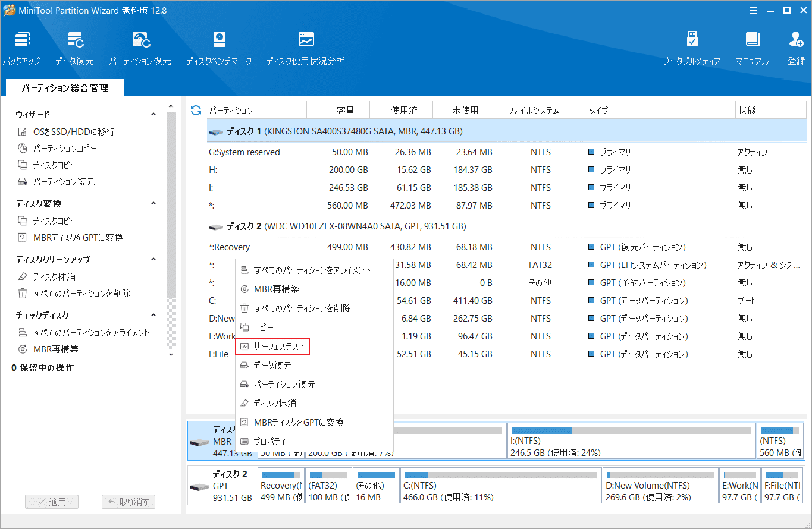Screen dimensions: 812x529
Task: Choose データ復元 in the context menu
Action: [x=314, y=365]
